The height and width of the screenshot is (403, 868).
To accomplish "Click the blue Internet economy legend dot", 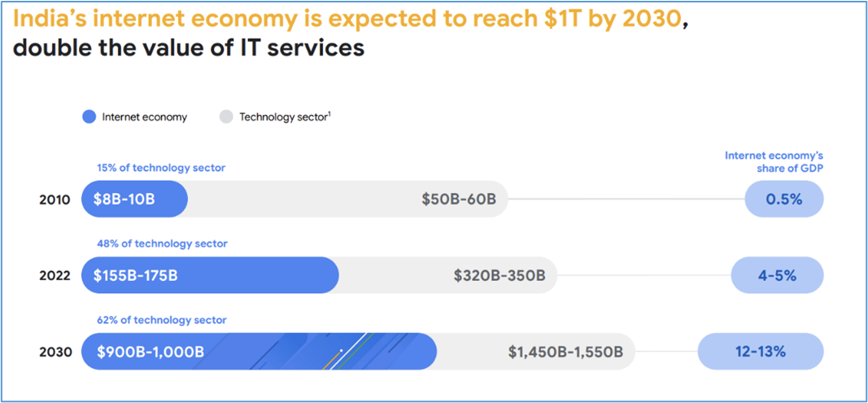I will coord(89,117).
